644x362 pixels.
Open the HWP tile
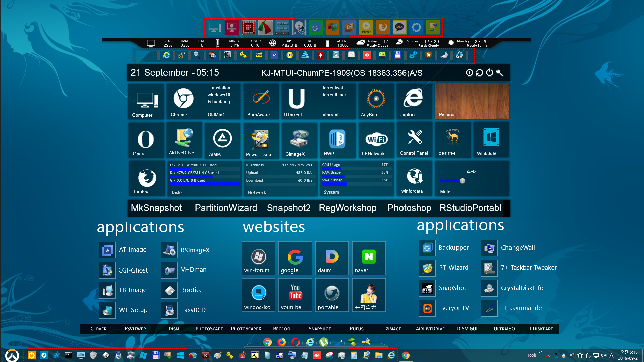coord(338,140)
